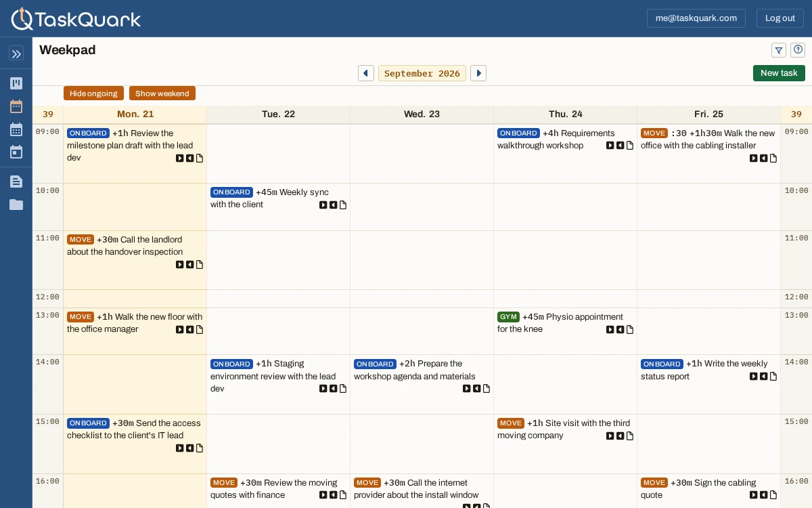The width and height of the screenshot is (812, 508).
Task: Click left-arrow icon on Review milestone plan task
Action: click(x=189, y=158)
